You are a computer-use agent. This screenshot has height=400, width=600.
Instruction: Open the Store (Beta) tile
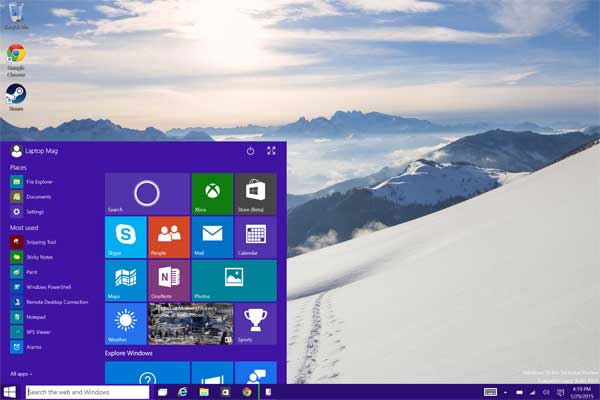[256, 193]
